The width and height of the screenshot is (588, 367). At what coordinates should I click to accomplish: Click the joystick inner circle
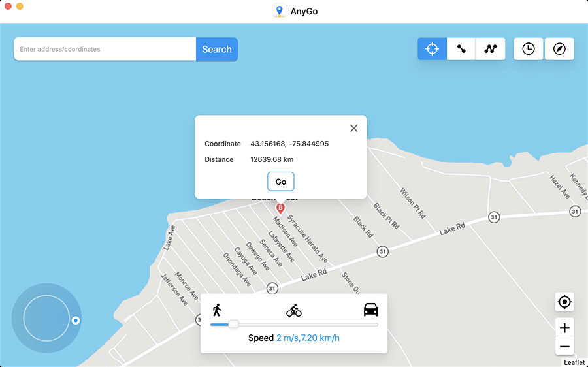coord(46,318)
